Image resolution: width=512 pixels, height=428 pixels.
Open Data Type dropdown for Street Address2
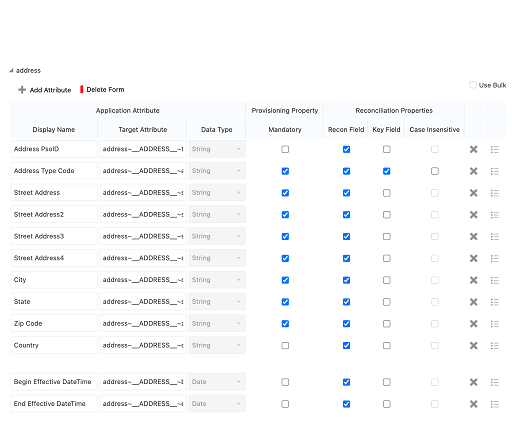tap(217, 215)
